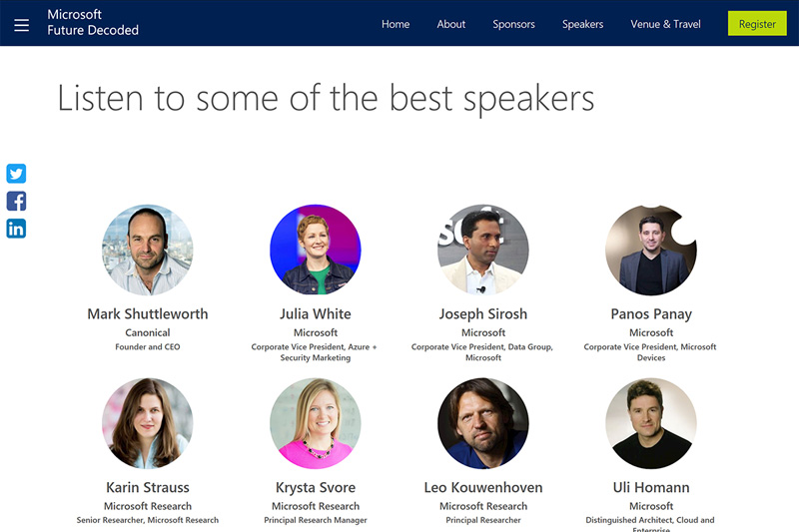Click 'Corporate Vice President, Azure + Security Marketing'
Screen dimensions: 799x532
click(315, 352)
